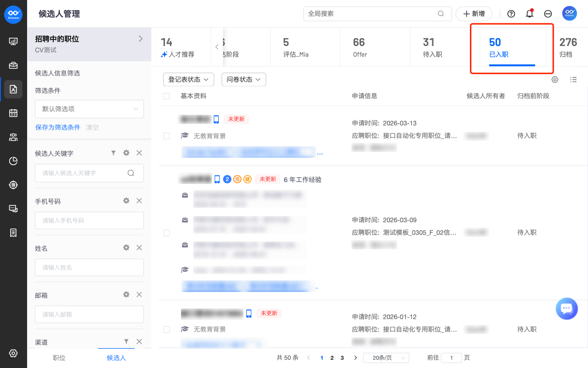Switch to 归档 stage tab

point(568,47)
